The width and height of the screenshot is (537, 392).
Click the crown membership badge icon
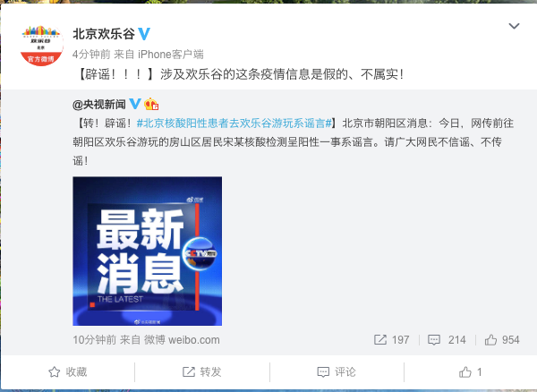click(x=151, y=104)
